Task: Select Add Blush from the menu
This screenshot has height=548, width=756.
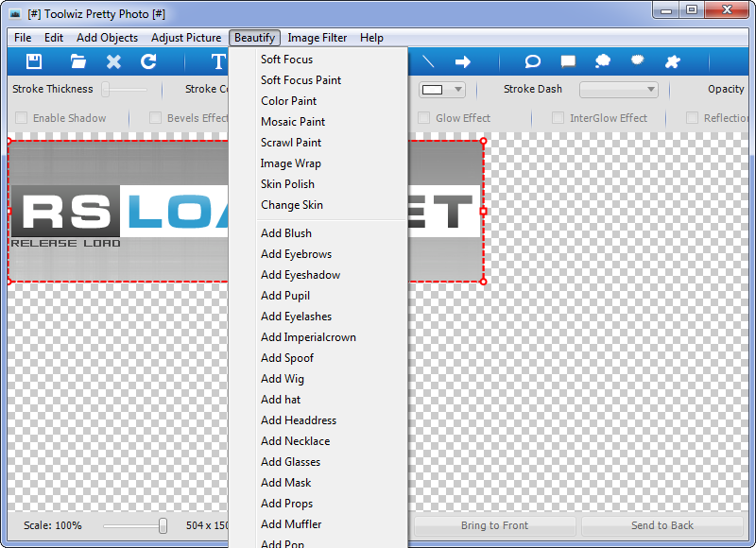Action: [318, 233]
